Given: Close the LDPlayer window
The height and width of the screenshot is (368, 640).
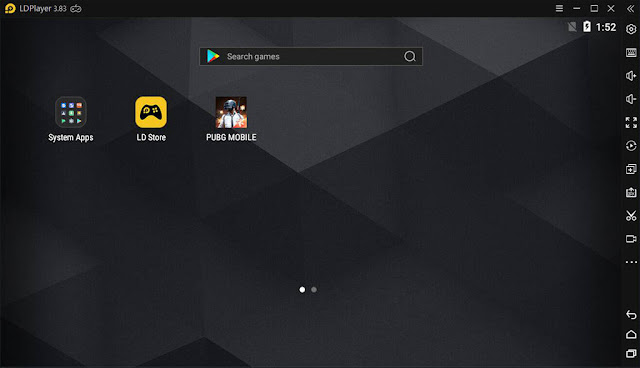Looking at the screenshot, I should click(x=611, y=8).
